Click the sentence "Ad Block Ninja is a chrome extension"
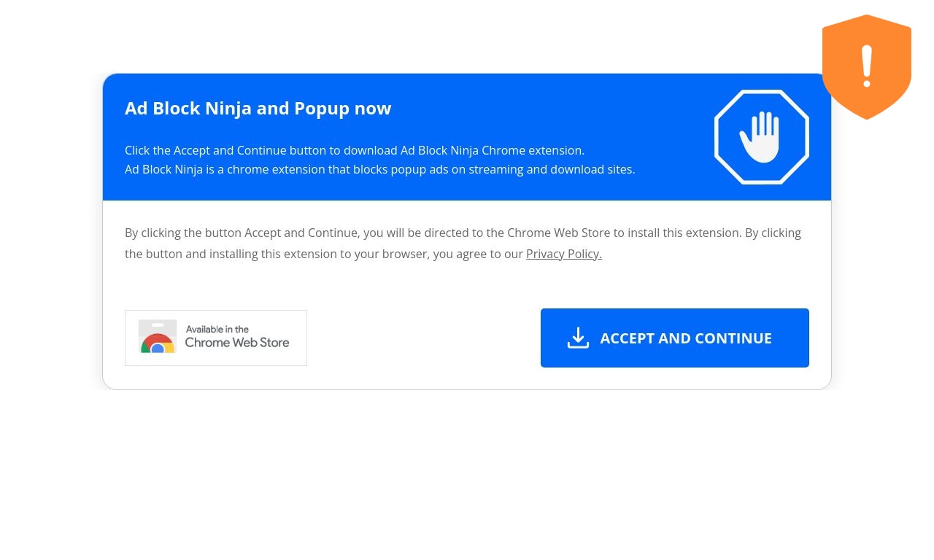This screenshot has width=934, height=560. 380,169
